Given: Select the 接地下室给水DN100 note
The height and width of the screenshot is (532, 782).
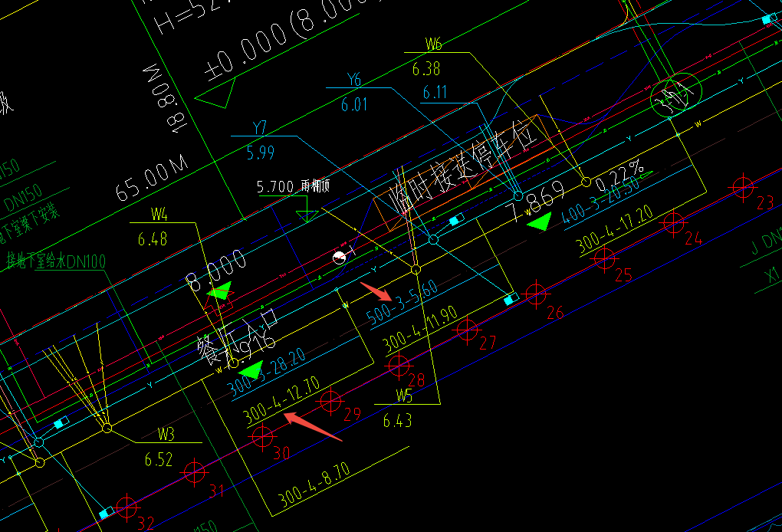Looking at the screenshot, I should point(56,261).
